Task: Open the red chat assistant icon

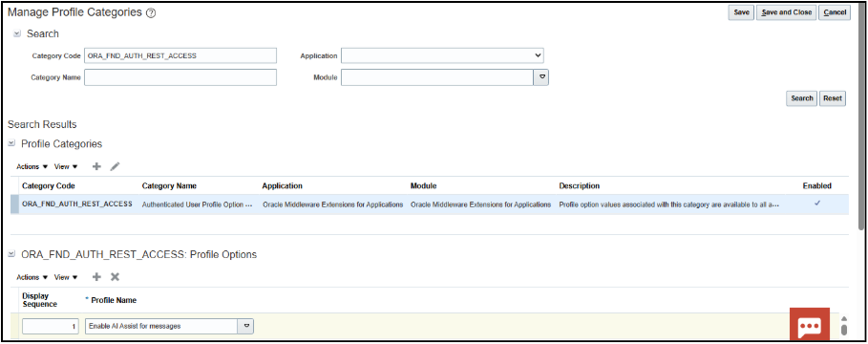Action: pyautogui.click(x=810, y=324)
